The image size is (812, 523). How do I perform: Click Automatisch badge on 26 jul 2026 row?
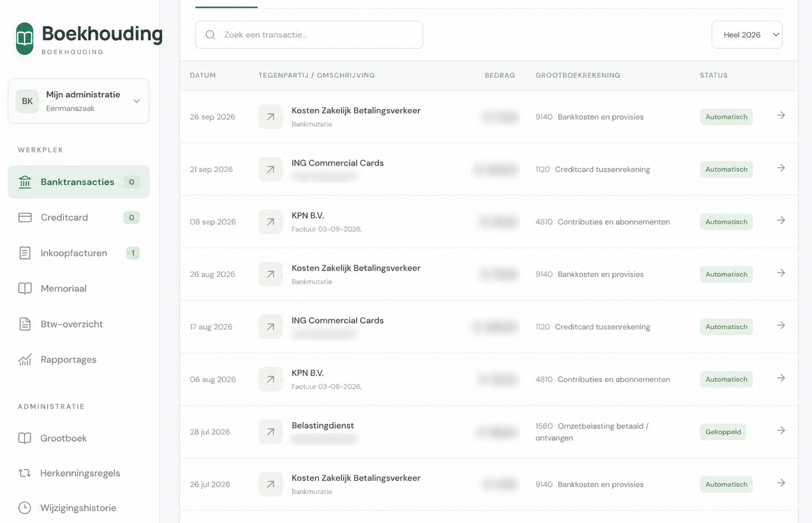point(726,485)
